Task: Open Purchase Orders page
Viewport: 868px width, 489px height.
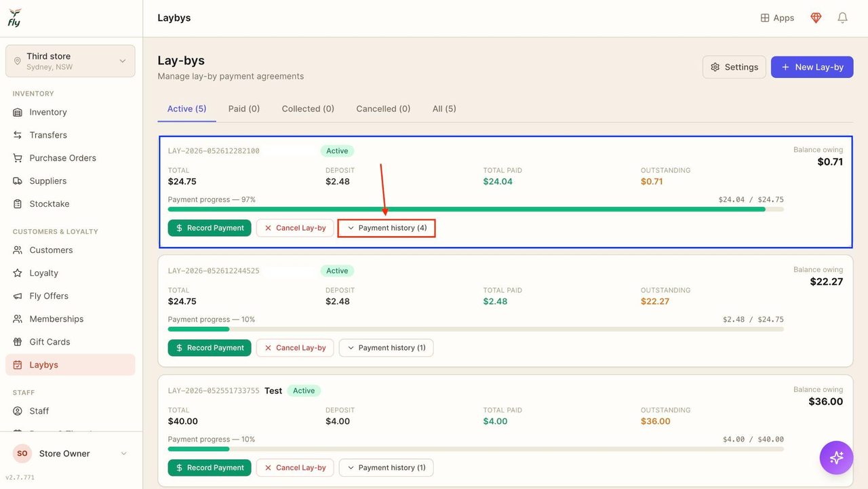Action: pyautogui.click(x=71, y=158)
